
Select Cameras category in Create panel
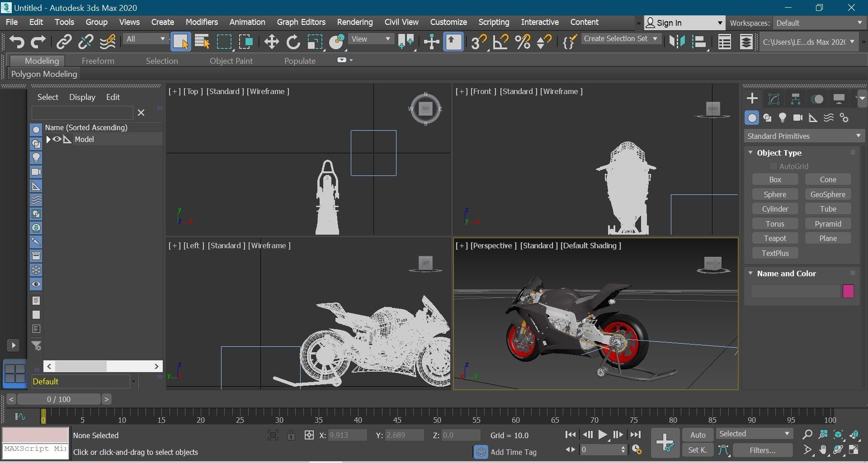point(798,118)
